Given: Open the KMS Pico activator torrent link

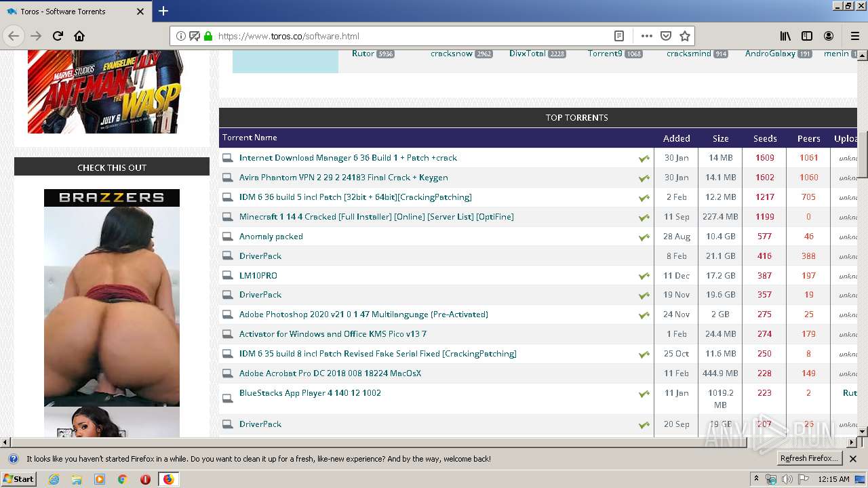Looking at the screenshot, I should 332,334.
